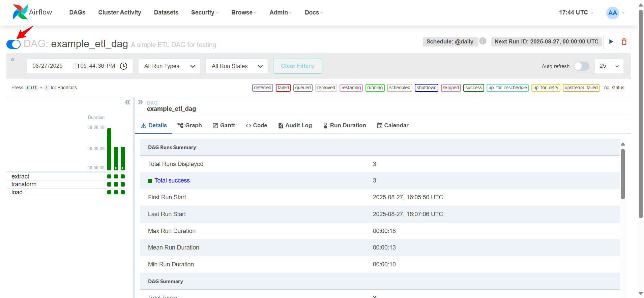Select the middle DAG run duration bar
The image size is (644, 298).
tap(116, 159)
